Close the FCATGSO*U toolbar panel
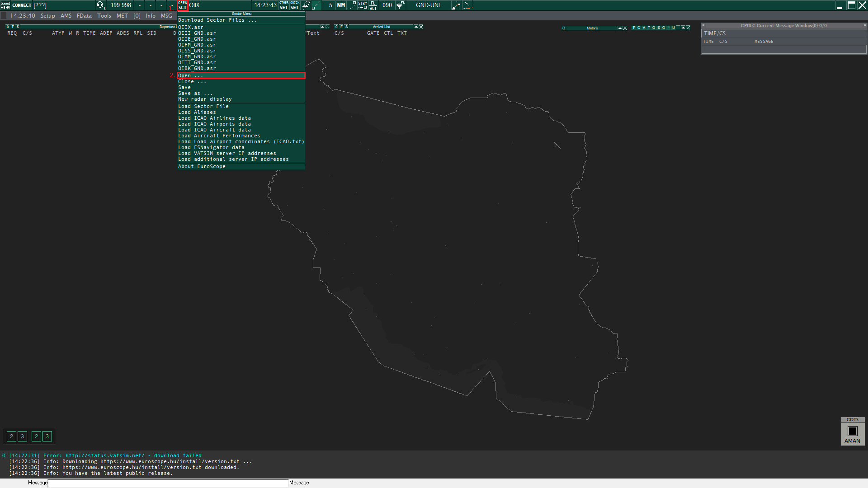This screenshot has width=868, height=488. point(688,28)
